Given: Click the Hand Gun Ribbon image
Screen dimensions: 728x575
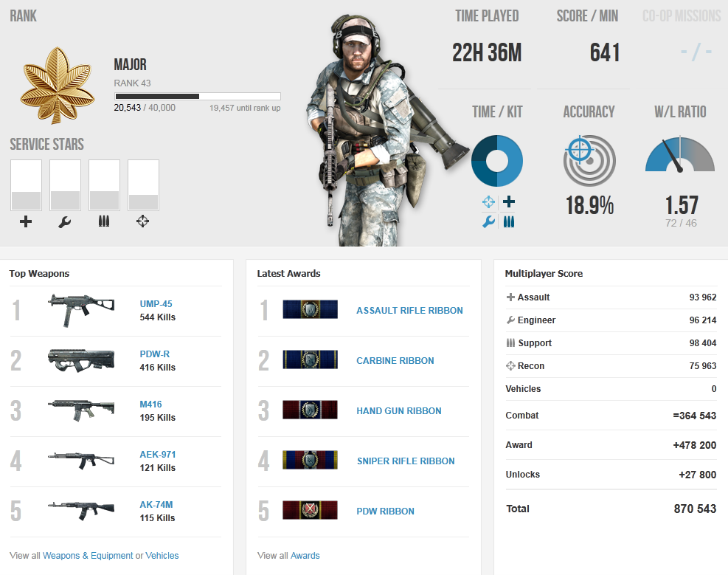Looking at the screenshot, I should [310, 410].
